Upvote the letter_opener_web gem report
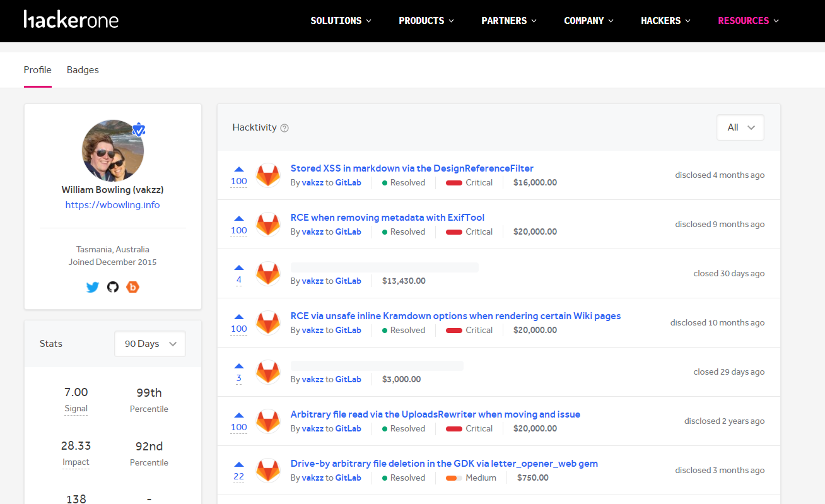 point(239,464)
